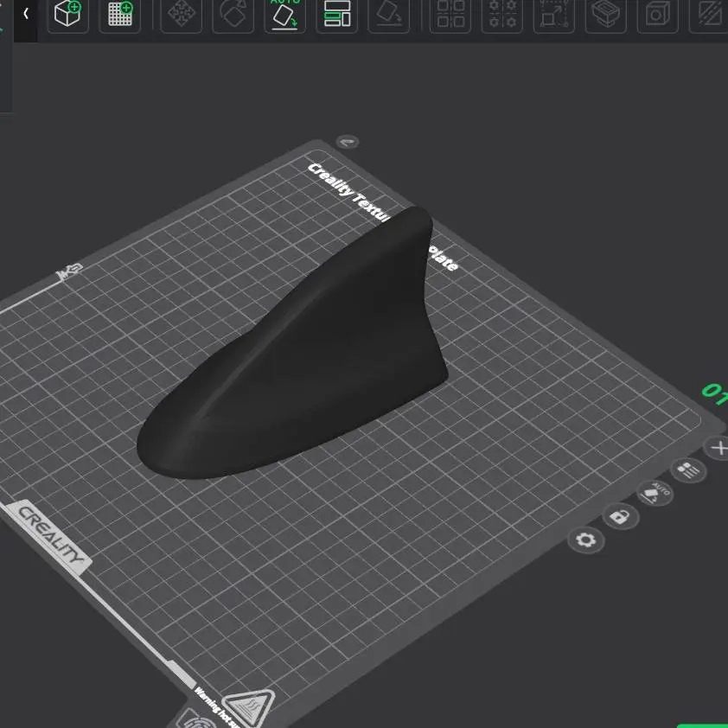The width and height of the screenshot is (728, 728).
Task: Click the cube with circle toolbar icon
Action: (658, 14)
